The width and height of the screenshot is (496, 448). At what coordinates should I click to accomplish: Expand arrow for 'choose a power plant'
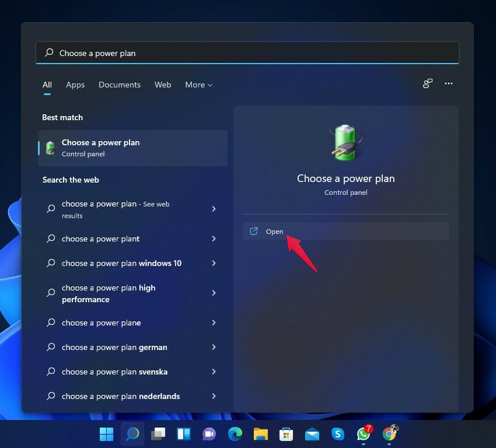coord(214,239)
